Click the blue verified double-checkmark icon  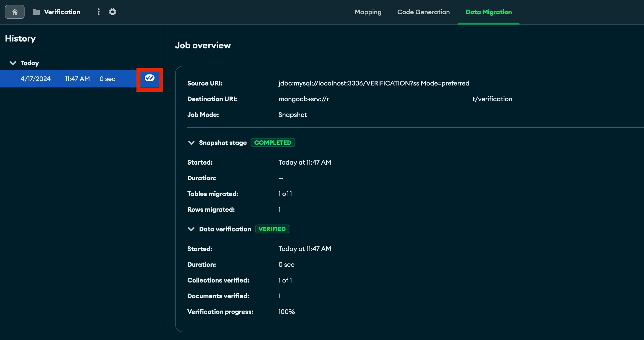[x=150, y=78]
